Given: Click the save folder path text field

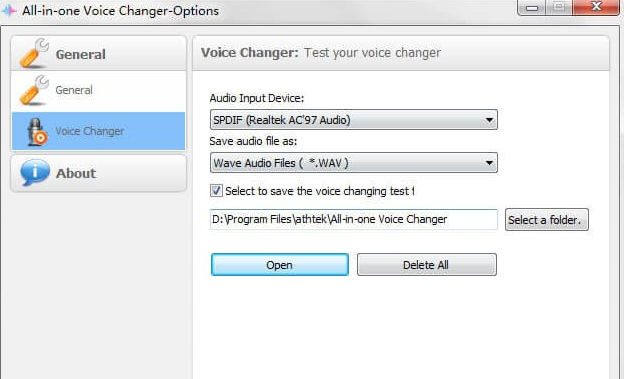Looking at the screenshot, I should tap(353, 219).
